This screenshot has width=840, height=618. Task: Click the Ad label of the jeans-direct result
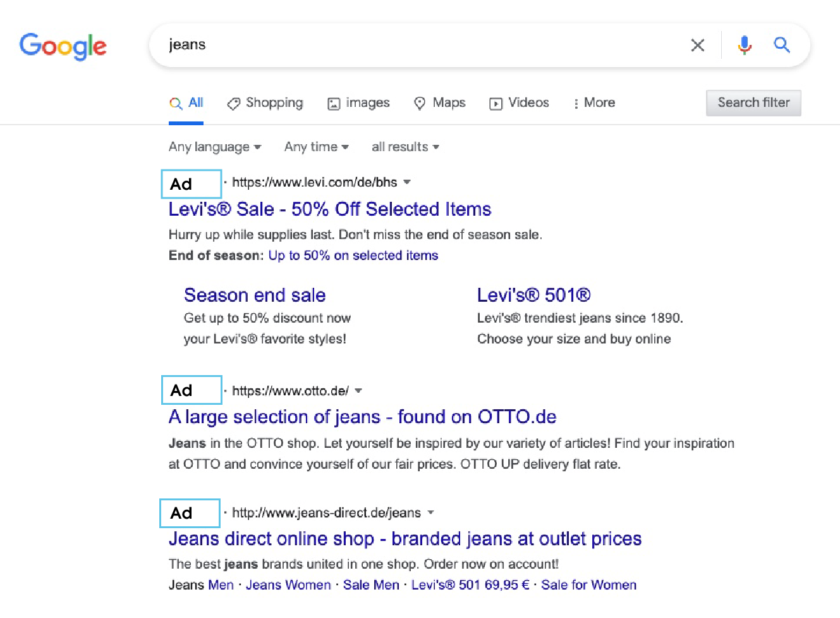[190, 513]
